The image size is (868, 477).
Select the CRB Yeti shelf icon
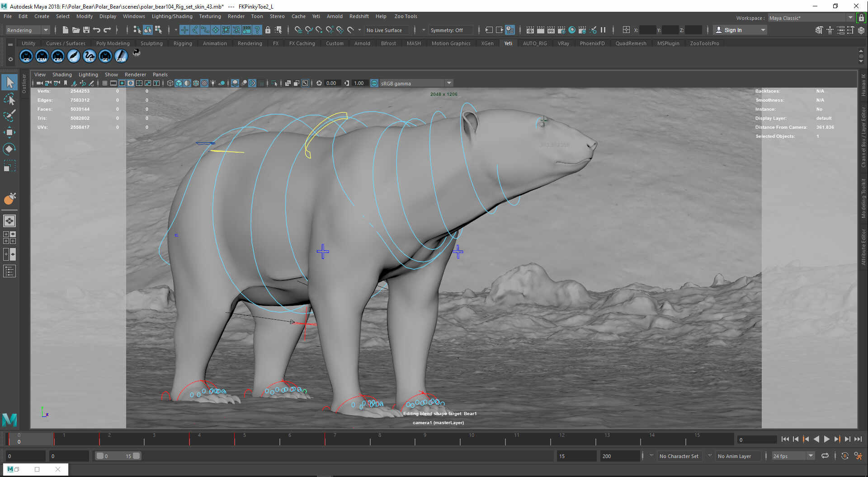click(x=90, y=56)
